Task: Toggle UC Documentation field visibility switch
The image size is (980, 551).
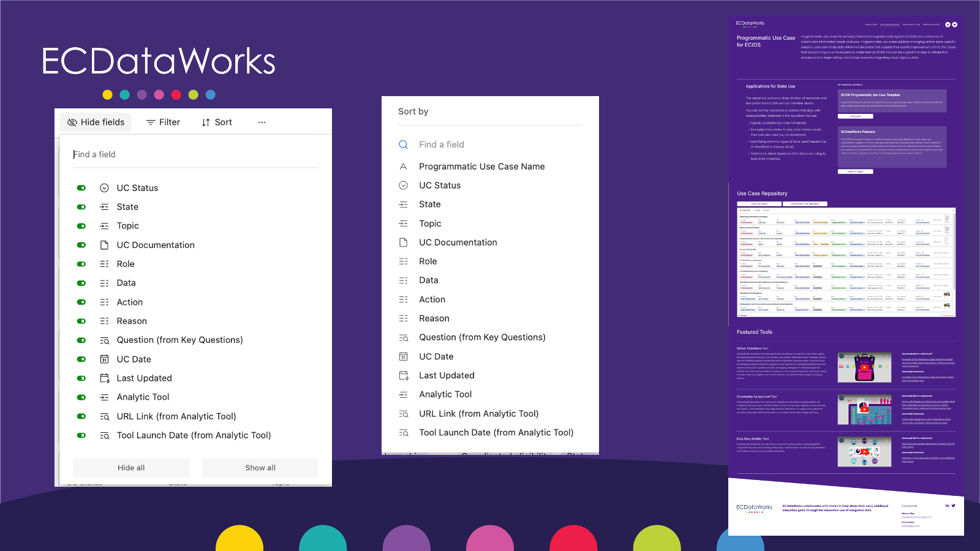Action: tap(81, 245)
